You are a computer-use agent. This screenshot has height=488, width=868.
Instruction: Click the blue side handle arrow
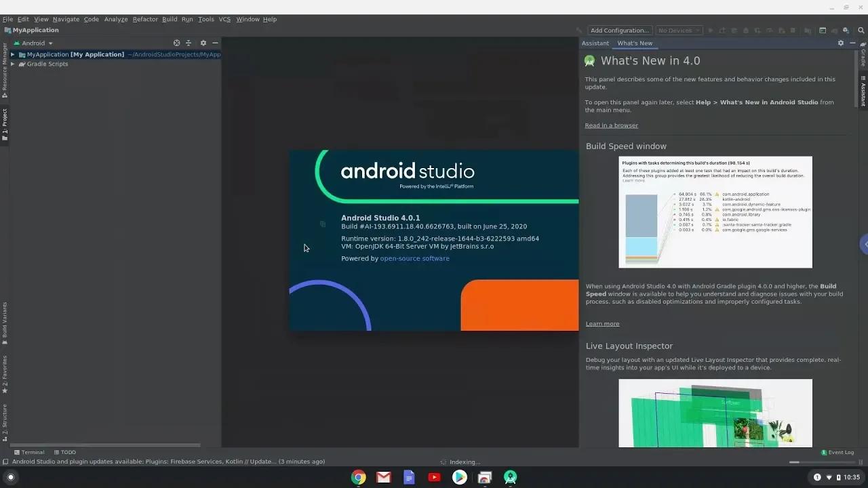[865, 244]
